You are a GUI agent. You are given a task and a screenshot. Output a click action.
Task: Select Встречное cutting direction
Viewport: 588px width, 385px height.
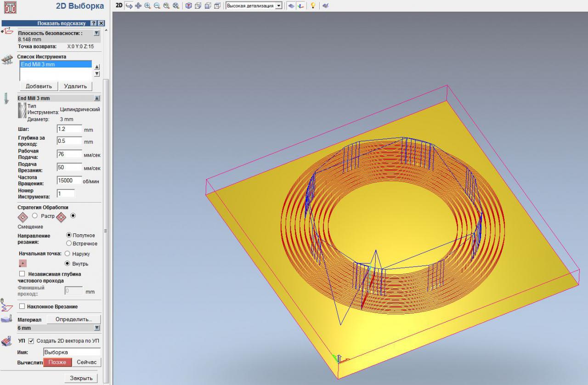coord(69,243)
